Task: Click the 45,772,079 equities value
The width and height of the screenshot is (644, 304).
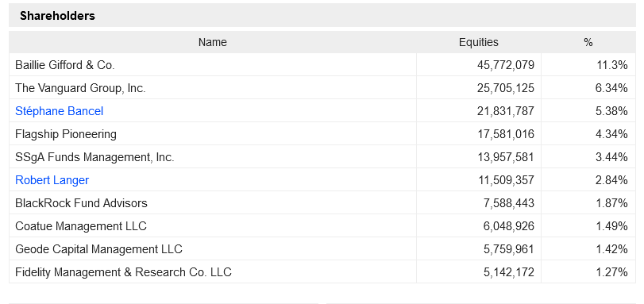Action: pos(506,65)
